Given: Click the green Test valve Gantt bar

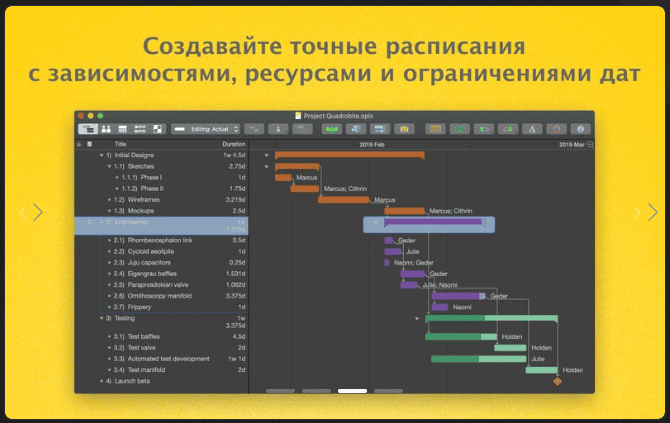Looking at the screenshot, I should (x=510, y=348).
